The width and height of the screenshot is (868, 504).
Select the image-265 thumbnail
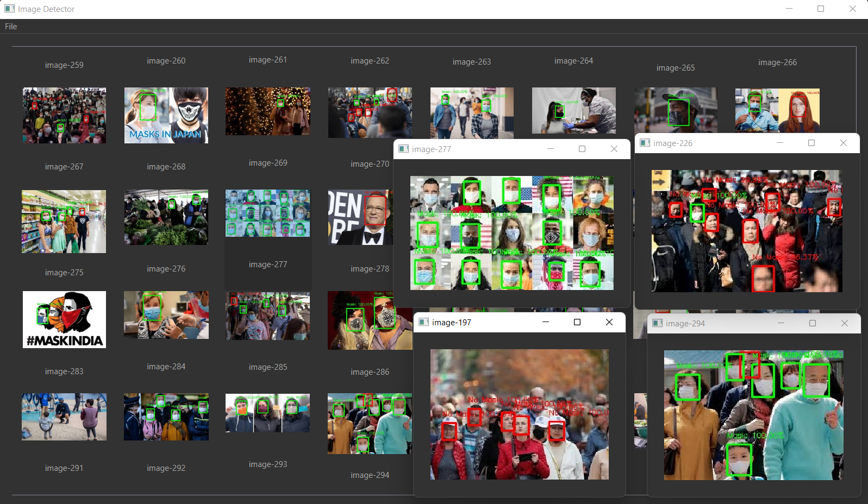pyautogui.click(x=676, y=110)
